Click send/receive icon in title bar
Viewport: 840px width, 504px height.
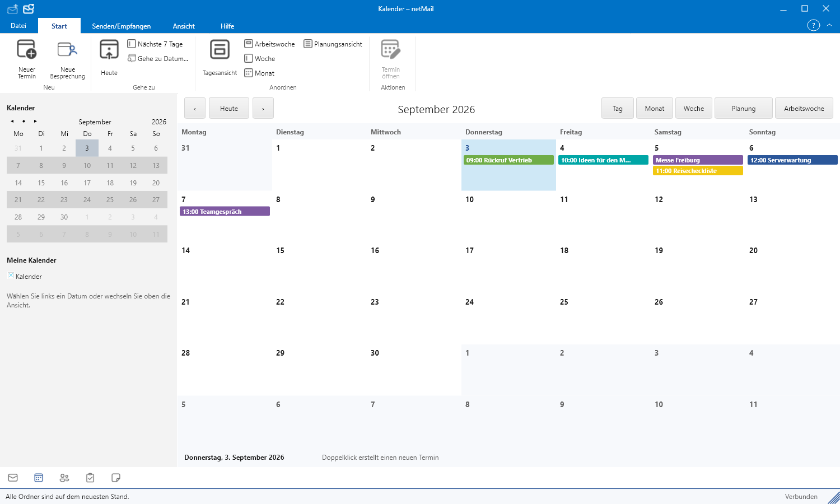coord(12,8)
